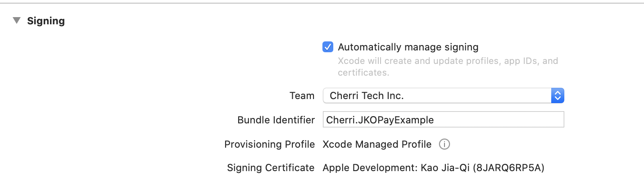Uncheck the Automatically manage signing checkbox
The height and width of the screenshot is (181, 644).
tap(328, 47)
